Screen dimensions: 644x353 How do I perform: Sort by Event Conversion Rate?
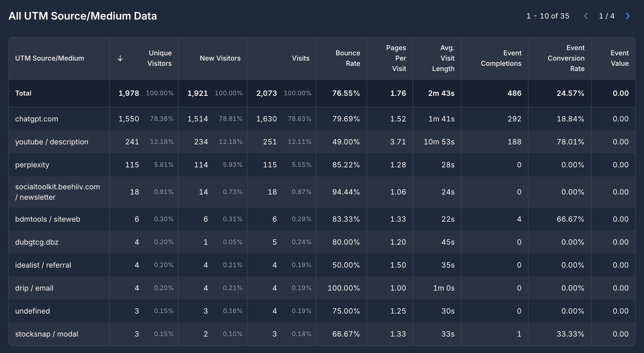tap(566, 58)
